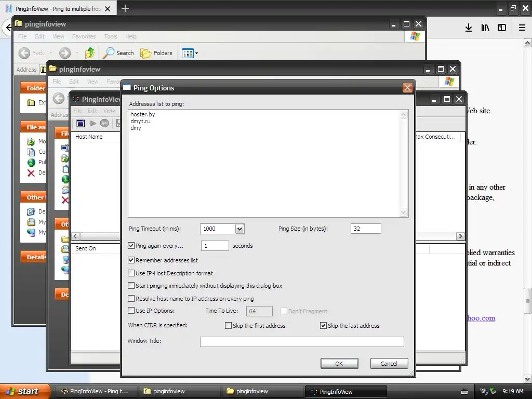
Task: Uncheck Remember addresses list
Action: coord(131,260)
